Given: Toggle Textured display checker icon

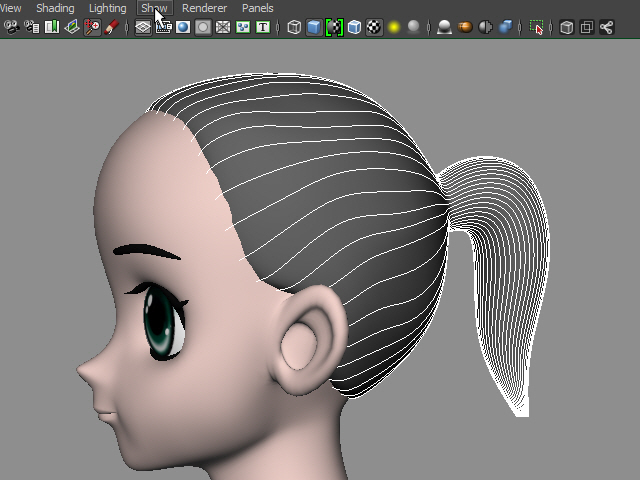Looking at the screenshot, I should (374, 27).
